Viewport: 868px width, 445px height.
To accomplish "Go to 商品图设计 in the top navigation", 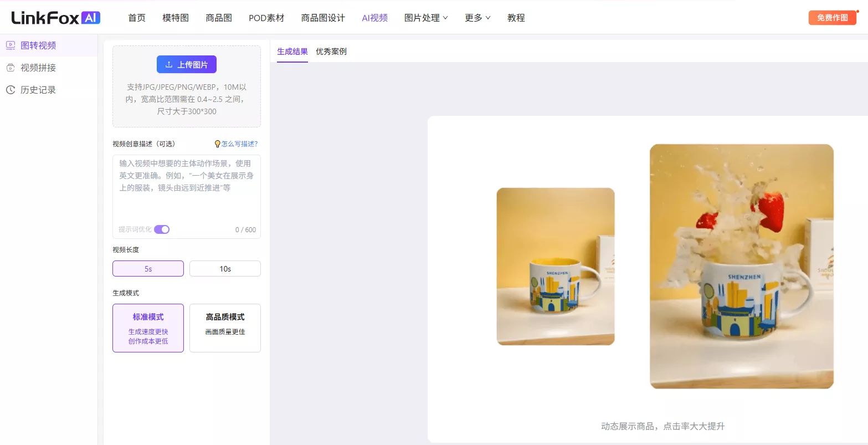I will pyautogui.click(x=323, y=18).
